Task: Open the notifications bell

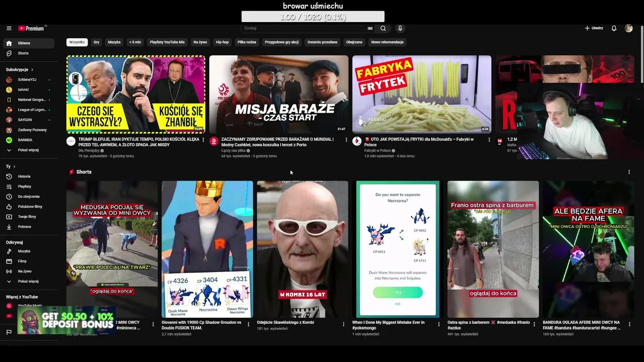Action: pyautogui.click(x=614, y=28)
